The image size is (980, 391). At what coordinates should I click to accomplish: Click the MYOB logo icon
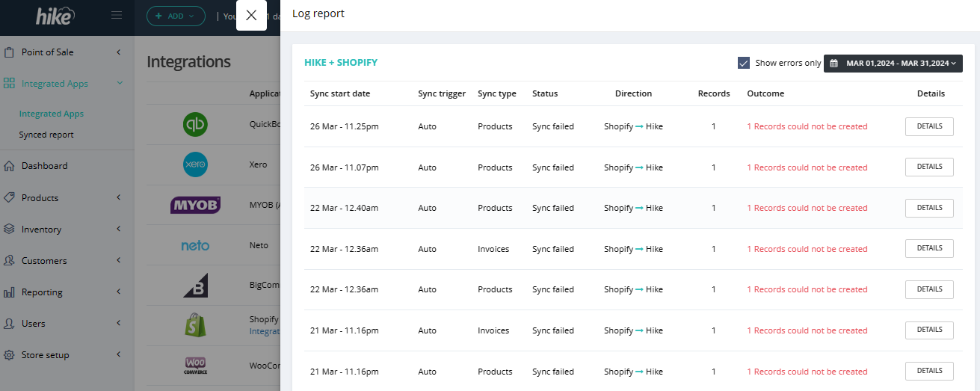pyautogui.click(x=195, y=205)
